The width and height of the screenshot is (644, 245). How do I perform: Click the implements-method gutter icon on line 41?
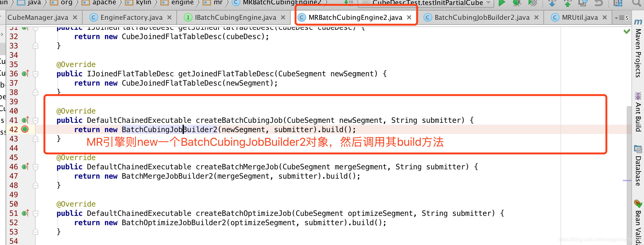tap(25, 120)
